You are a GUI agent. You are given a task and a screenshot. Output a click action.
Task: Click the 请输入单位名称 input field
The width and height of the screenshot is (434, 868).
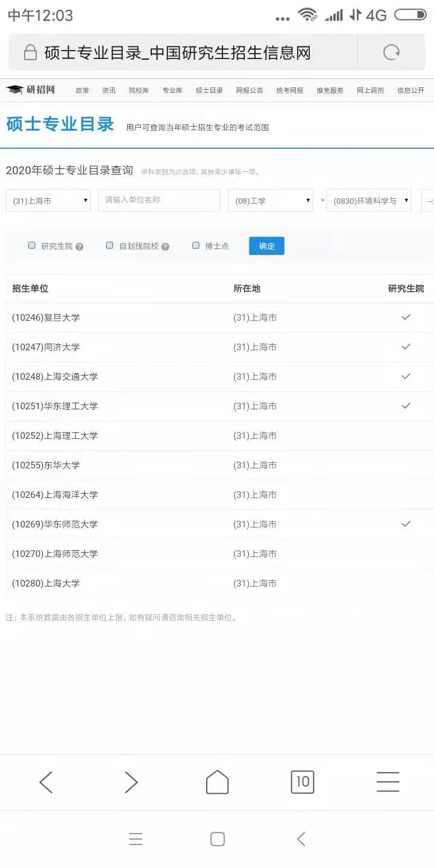tap(159, 200)
